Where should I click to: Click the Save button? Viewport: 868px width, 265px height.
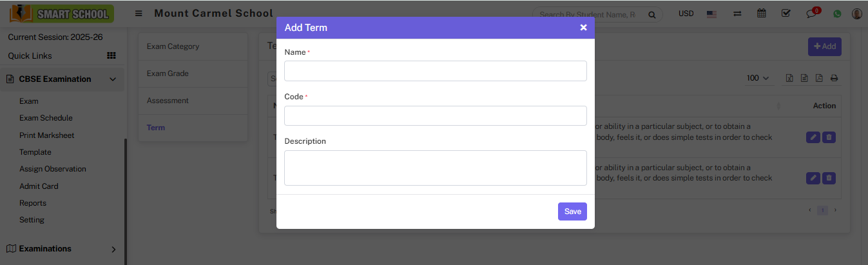[572, 211]
